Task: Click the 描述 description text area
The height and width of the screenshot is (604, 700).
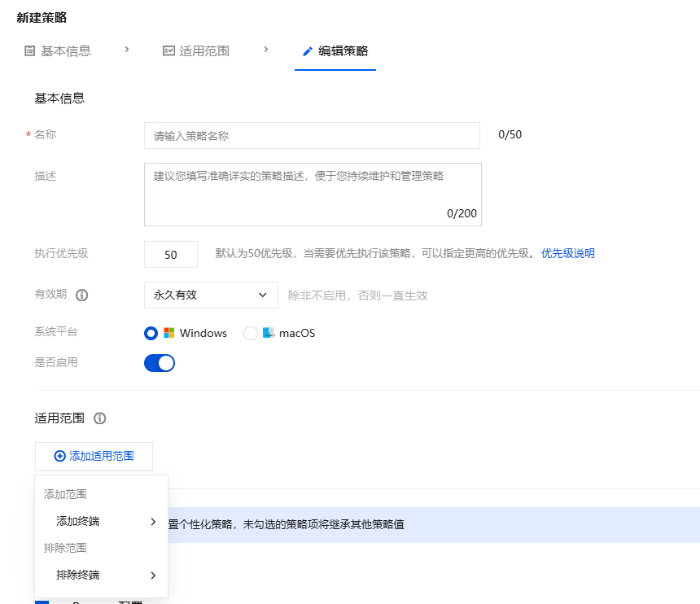Action: click(x=312, y=194)
